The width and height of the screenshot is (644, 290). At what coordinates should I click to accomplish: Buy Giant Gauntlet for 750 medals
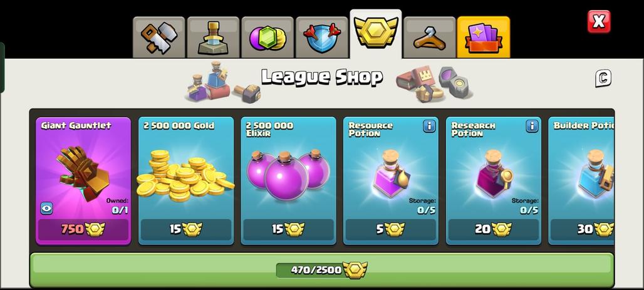pyautogui.click(x=83, y=229)
